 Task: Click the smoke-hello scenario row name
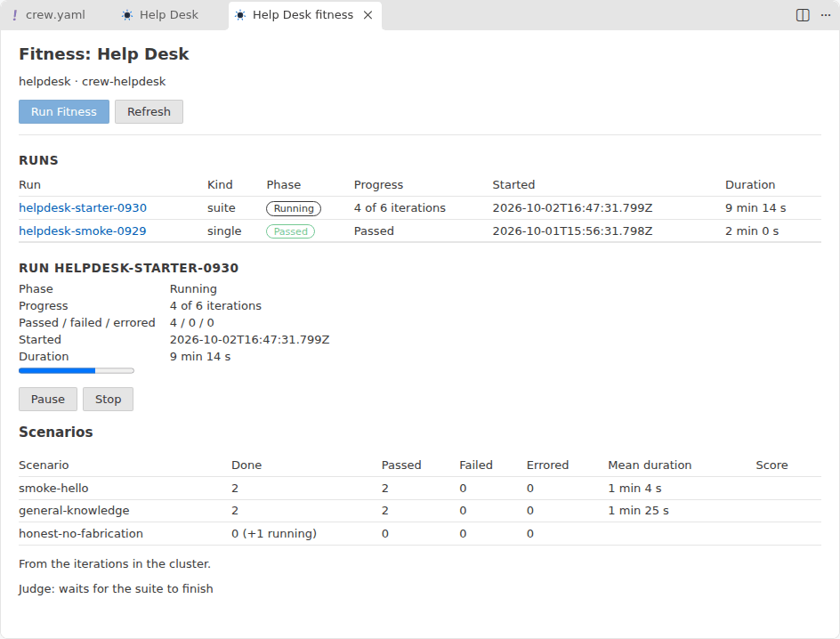pyautogui.click(x=53, y=489)
